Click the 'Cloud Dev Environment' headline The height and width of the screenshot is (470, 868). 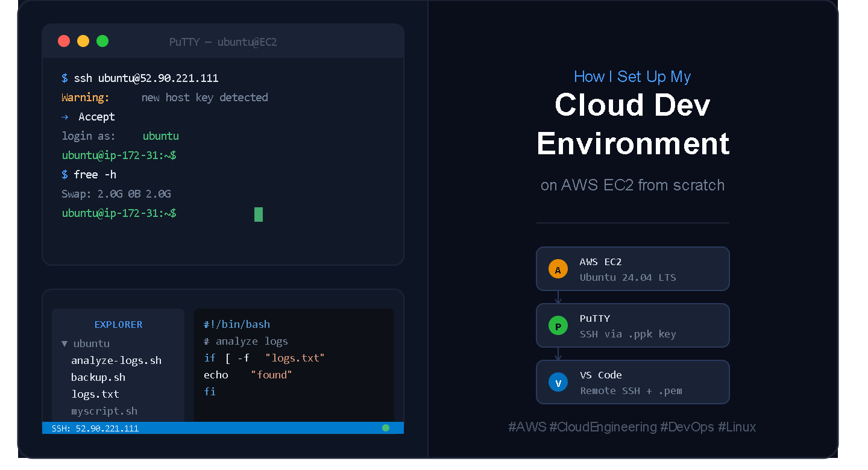(x=633, y=124)
